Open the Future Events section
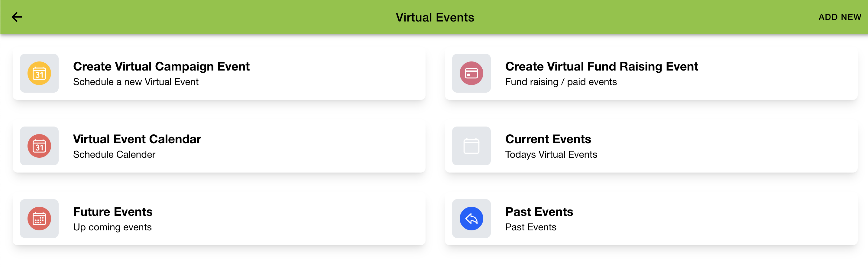The height and width of the screenshot is (267, 868). point(113,212)
